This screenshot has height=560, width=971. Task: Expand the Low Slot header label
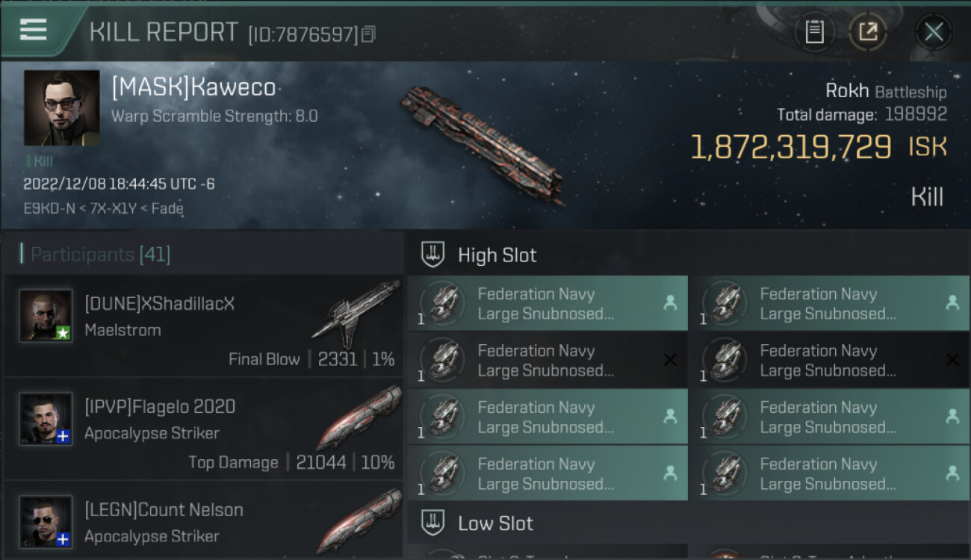tap(495, 523)
